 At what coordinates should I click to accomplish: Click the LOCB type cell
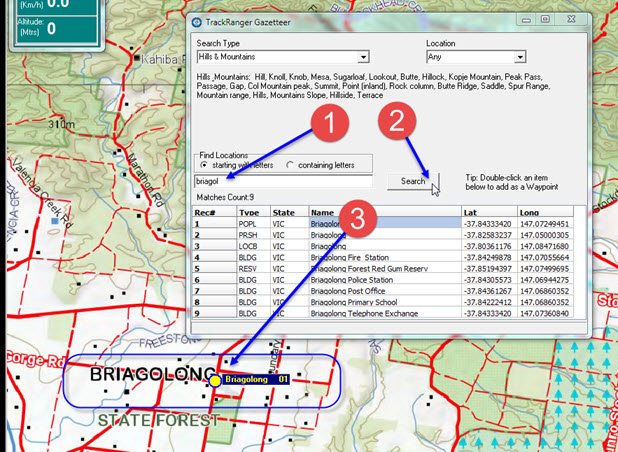[x=253, y=246]
